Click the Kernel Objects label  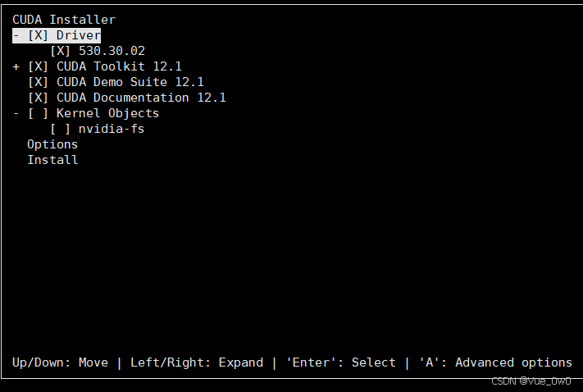click(x=107, y=113)
